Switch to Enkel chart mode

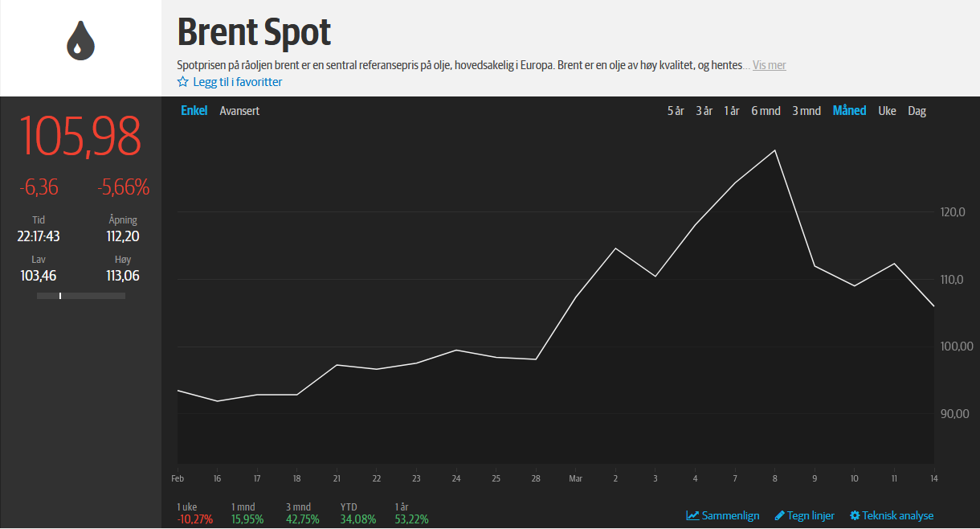tap(194, 111)
